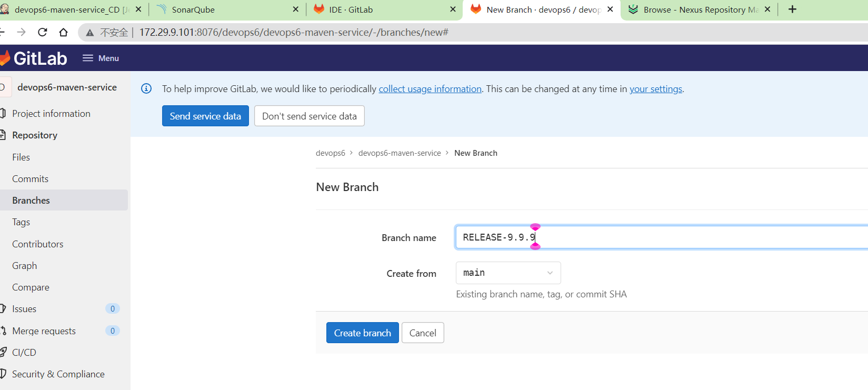The image size is (868, 390).
Task: Click the info icon in the usage banner
Action: coord(146,88)
